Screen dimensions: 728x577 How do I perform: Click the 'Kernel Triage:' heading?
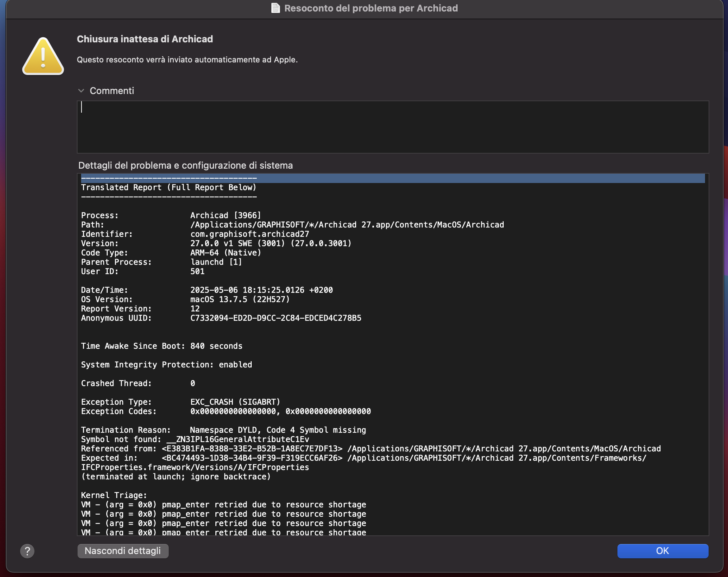click(114, 495)
